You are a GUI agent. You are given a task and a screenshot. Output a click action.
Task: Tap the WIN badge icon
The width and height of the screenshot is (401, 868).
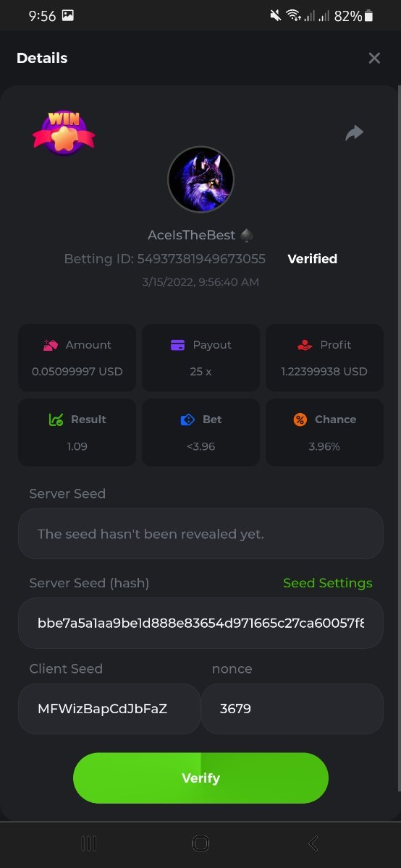point(64,132)
